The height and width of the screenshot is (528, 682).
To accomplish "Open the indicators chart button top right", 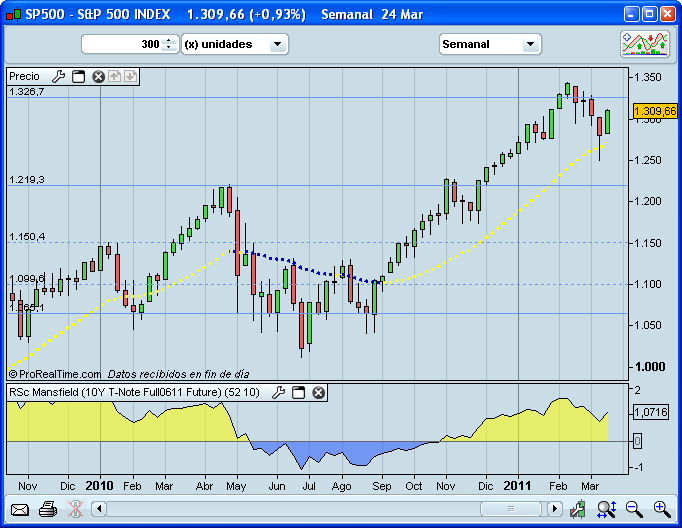I will [644, 44].
